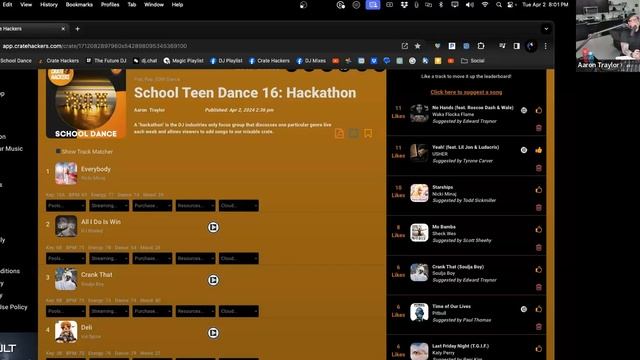Open the Streaming dropdown for Crank That
This screenshot has height=360, width=640.
click(x=109, y=311)
